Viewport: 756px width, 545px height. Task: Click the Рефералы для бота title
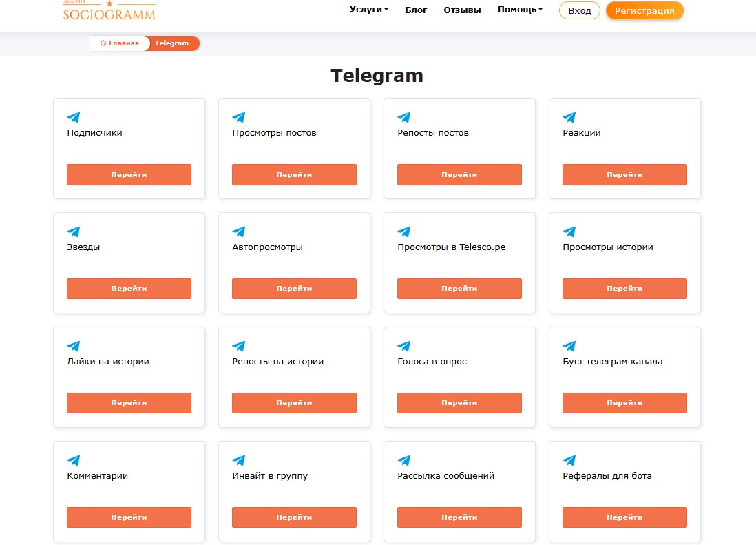[607, 475]
